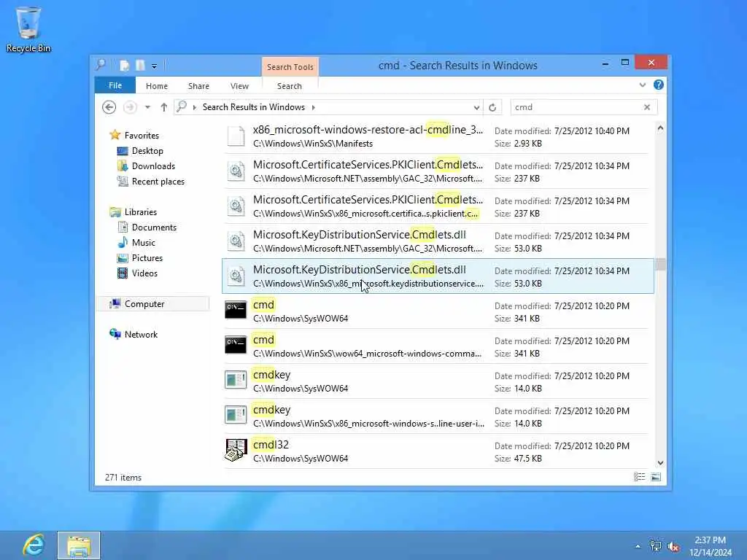This screenshot has height=560, width=747.
Task: Select KeyDistributionService.Cmdlets.dll in GAC_32 folder
Action: (x=438, y=241)
